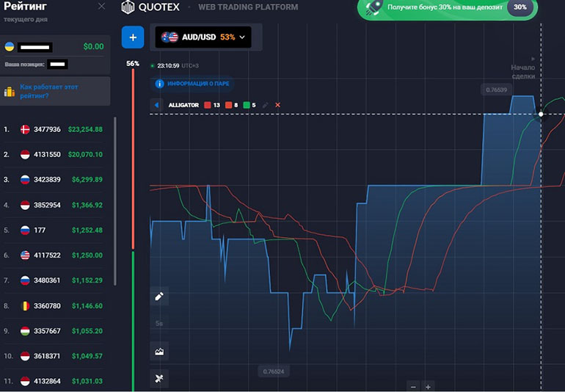565x392 pixels.
Task: Click the Ukraine flag icon on user card
Action: tap(10, 46)
